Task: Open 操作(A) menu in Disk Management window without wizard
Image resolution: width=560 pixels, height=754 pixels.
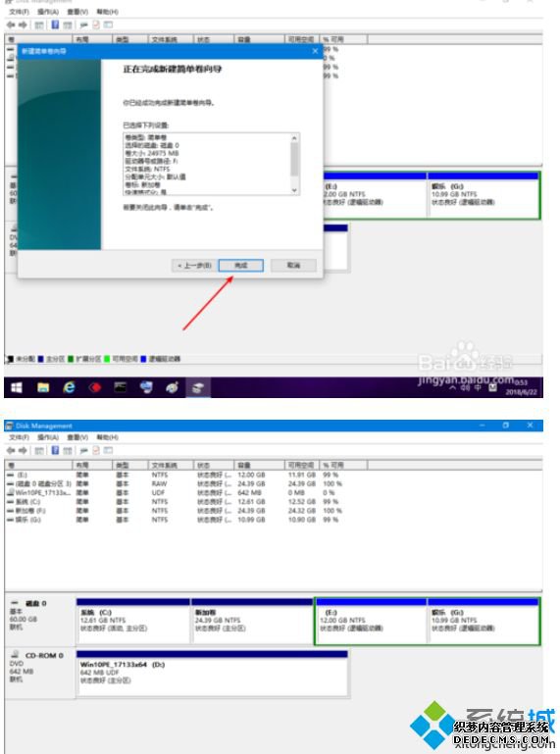Action: tap(48, 437)
